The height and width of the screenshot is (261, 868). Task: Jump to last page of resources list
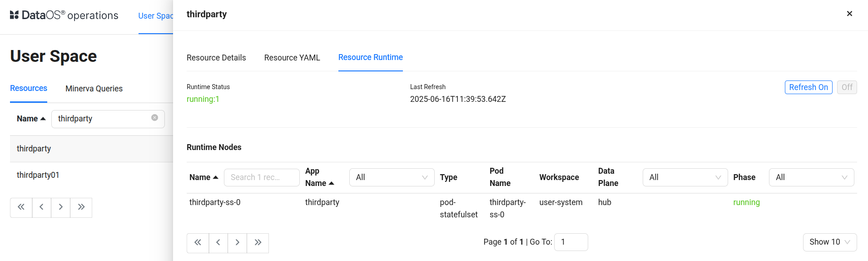click(x=81, y=207)
